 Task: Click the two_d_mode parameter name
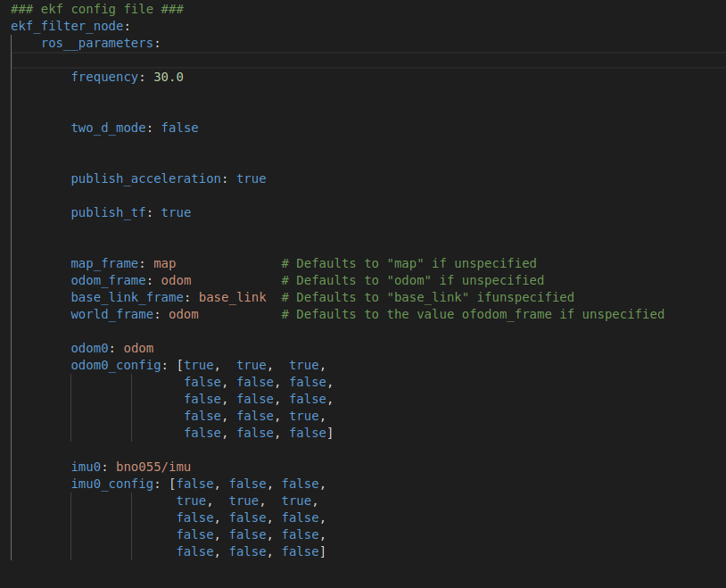coord(105,128)
